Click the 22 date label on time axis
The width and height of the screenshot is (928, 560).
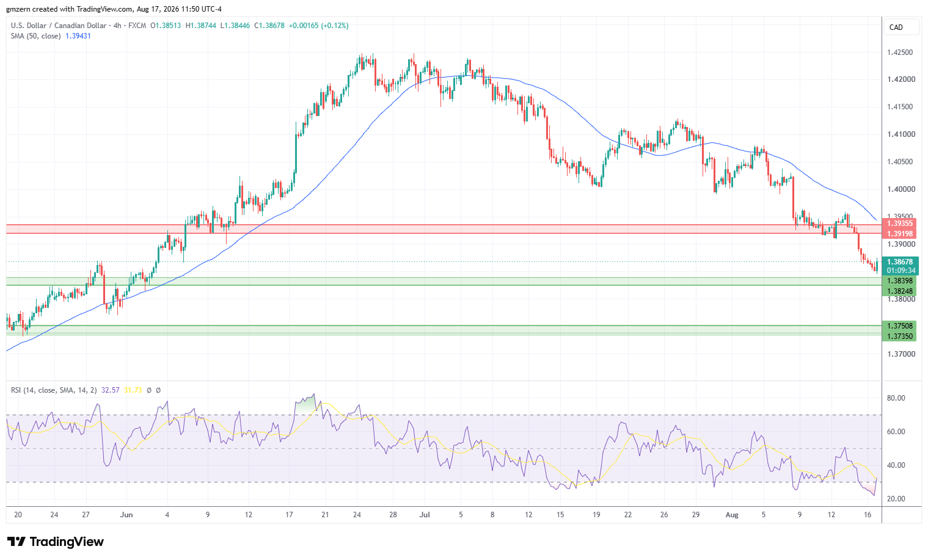pos(627,515)
